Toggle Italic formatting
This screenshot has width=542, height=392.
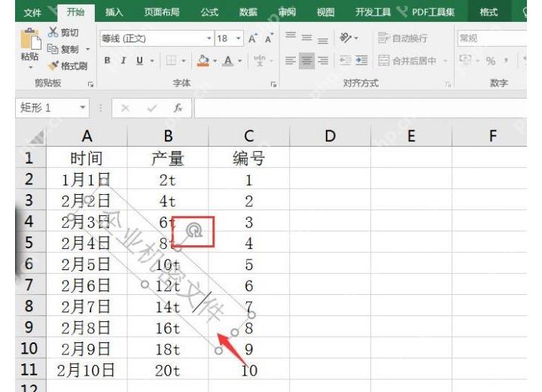click(123, 61)
